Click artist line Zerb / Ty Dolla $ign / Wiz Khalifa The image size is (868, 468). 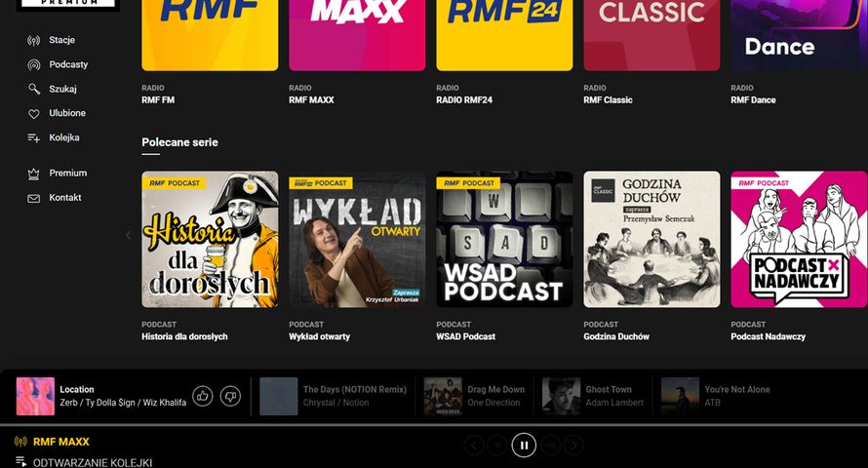[123, 403]
